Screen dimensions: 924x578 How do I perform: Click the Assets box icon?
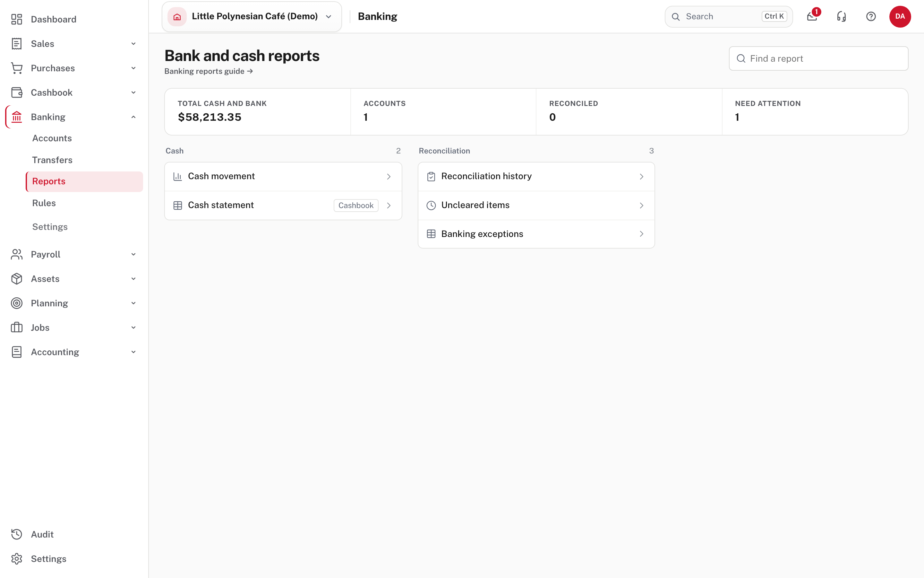(16, 279)
